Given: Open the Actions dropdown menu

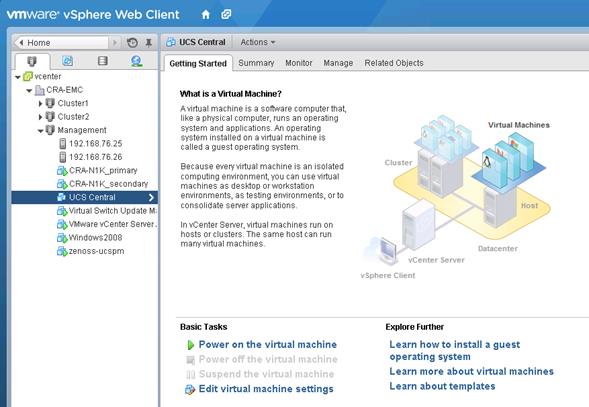Looking at the screenshot, I should click(258, 42).
